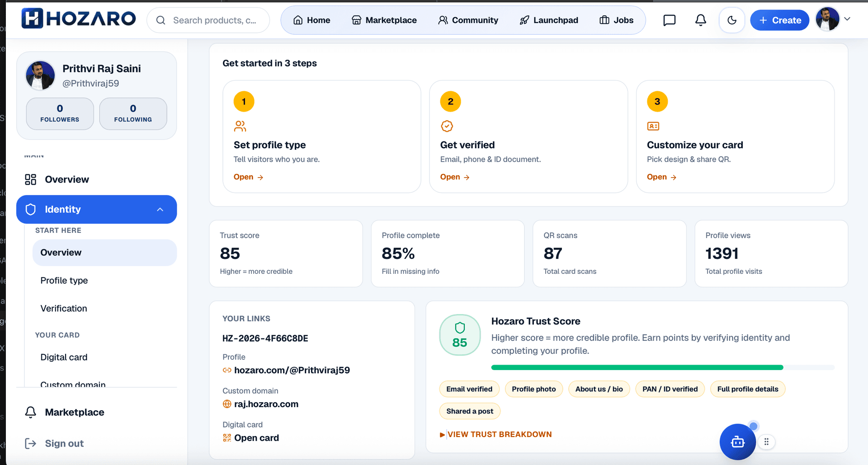Image resolution: width=868 pixels, height=465 pixels.
Task: Click the QR scans 87 card
Action: (x=609, y=254)
